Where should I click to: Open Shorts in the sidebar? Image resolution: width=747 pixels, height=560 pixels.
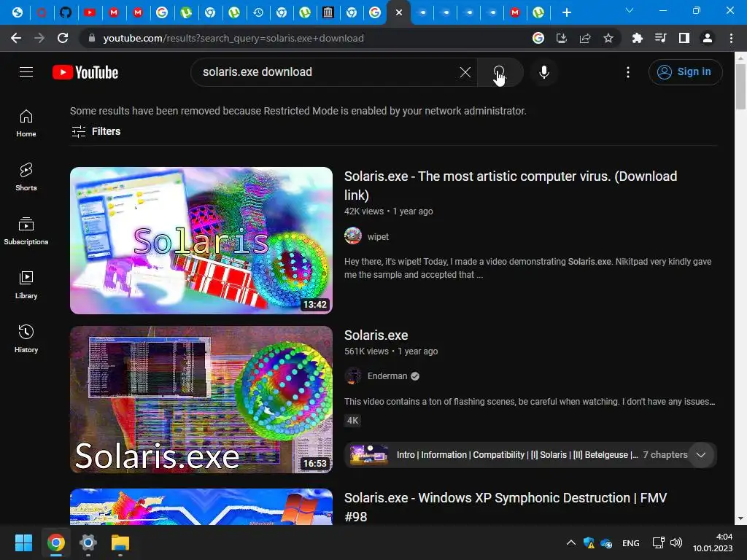point(26,177)
